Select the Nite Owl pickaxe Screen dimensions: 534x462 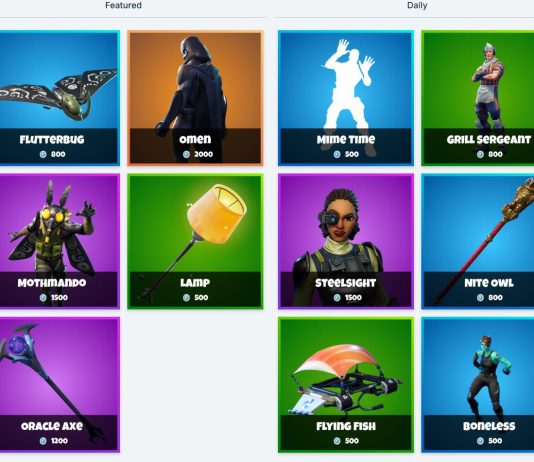[x=477, y=241]
